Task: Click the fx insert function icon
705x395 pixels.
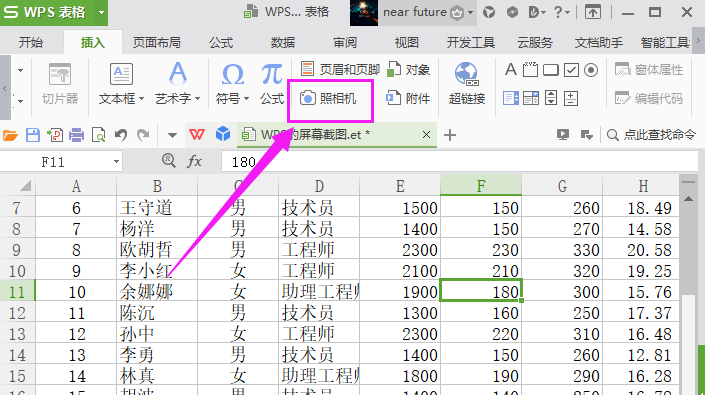Action: pos(194,161)
